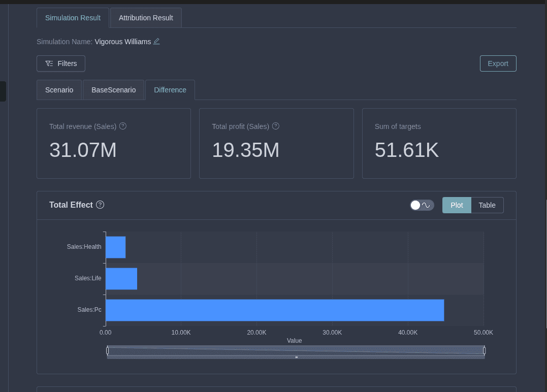This screenshot has height=392, width=547.
Task: Switch to the Table view
Action: pyautogui.click(x=487, y=205)
